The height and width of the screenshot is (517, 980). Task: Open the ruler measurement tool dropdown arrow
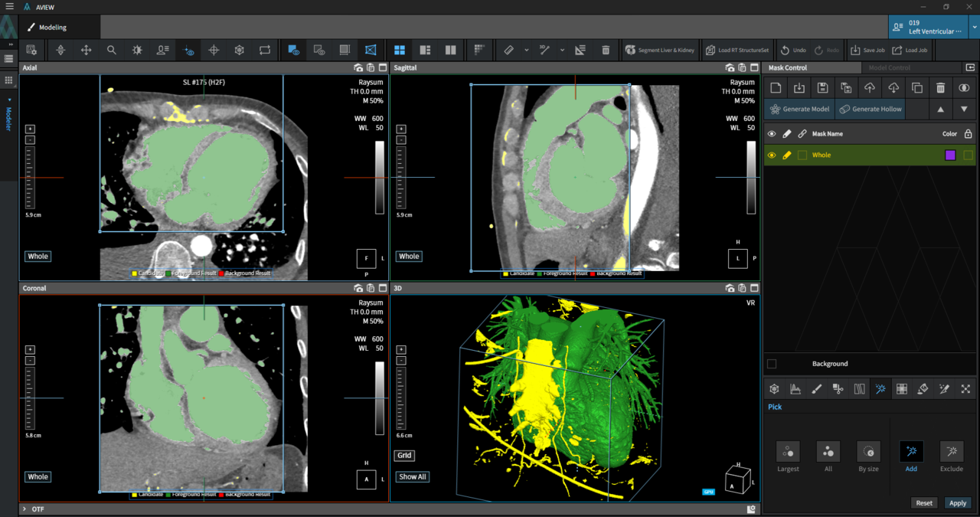pos(527,50)
